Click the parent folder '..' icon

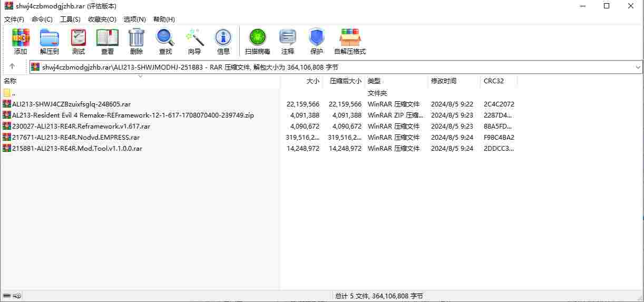7,93
